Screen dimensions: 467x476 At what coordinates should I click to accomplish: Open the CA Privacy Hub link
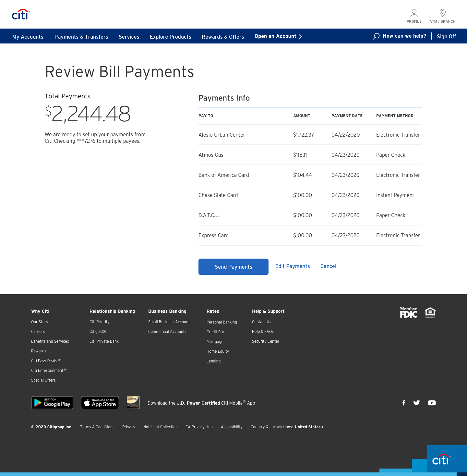point(199,427)
